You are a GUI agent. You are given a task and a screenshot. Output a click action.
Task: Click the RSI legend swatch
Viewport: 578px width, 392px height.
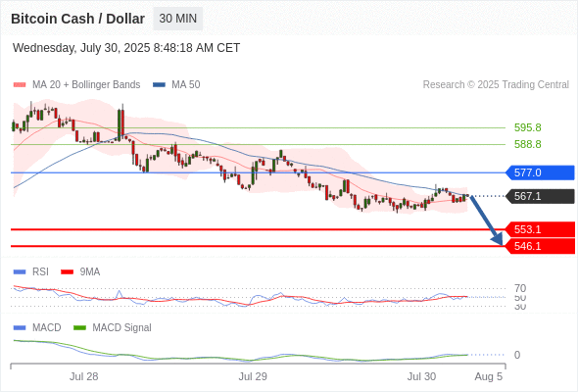click(20, 272)
